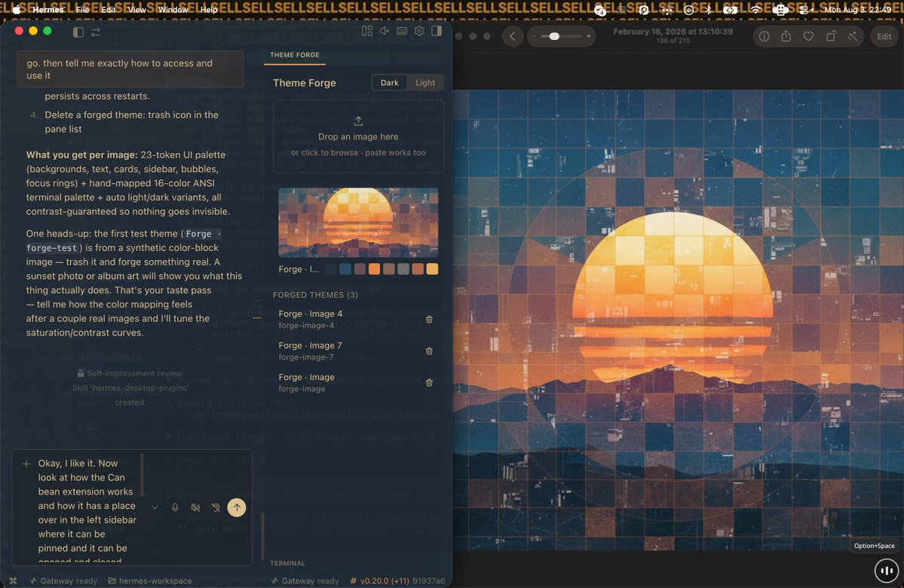Click the TERMINAL panel header
Viewport: 904px width, 588px height.
coord(287,563)
